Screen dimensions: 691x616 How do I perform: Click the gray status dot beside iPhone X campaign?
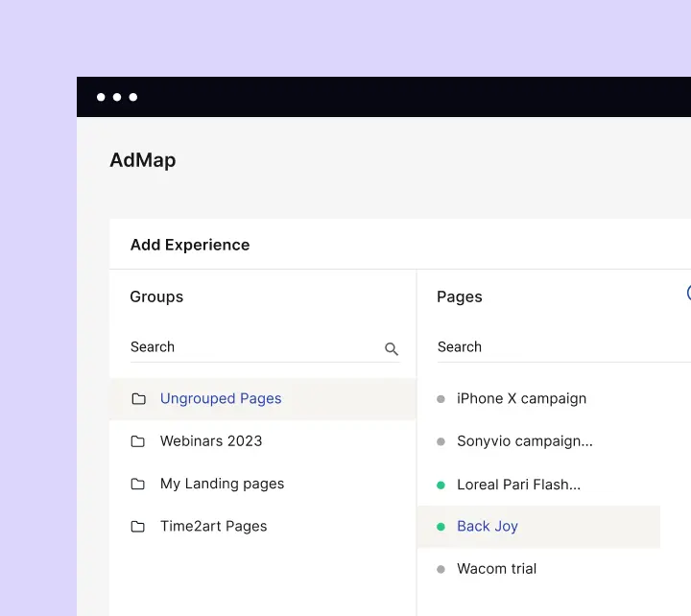coord(441,399)
